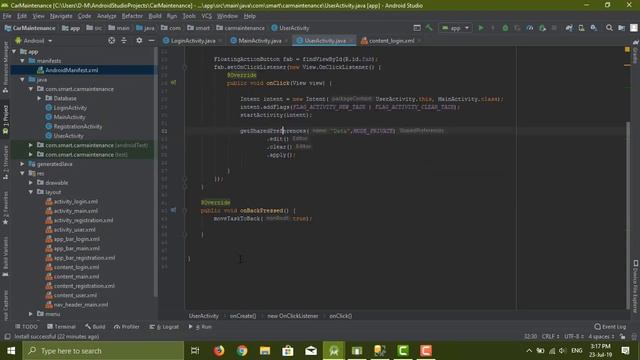
Task: Click the Debug app bug icon
Action: (505, 28)
